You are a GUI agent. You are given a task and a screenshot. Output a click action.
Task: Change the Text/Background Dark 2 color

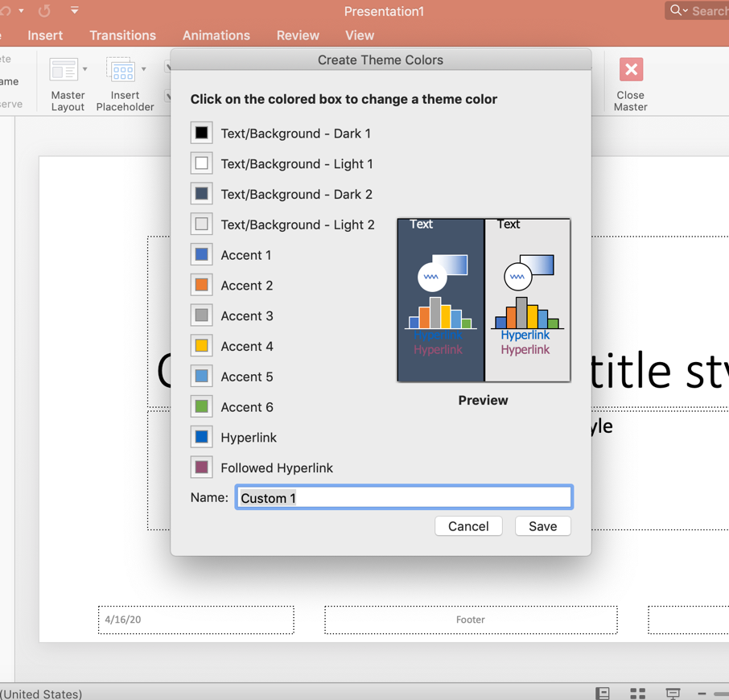point(201,193)
